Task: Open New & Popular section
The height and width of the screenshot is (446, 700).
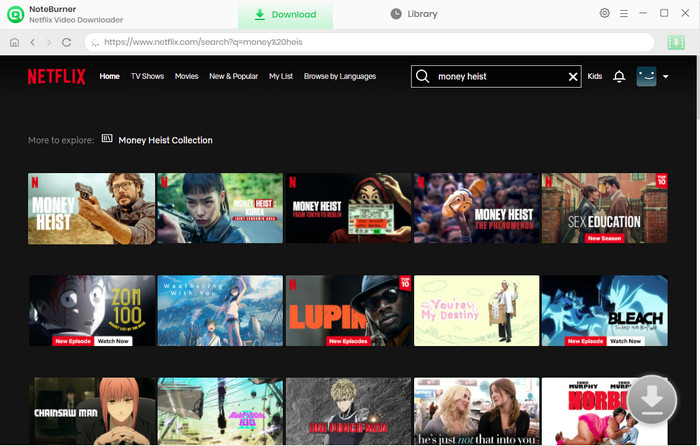Action: (233, 76)
